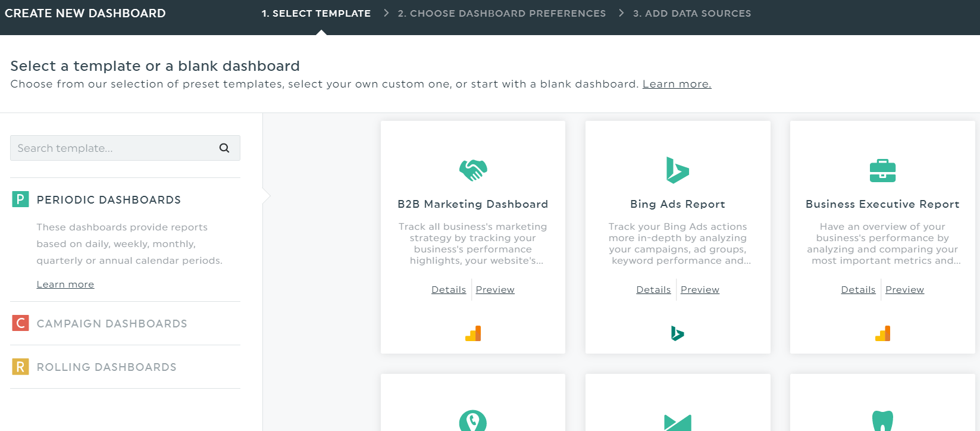This screenshot has width=980, height=431.
Task: Click the B2B Marketing card description text
Action: (x=473, y=243)
